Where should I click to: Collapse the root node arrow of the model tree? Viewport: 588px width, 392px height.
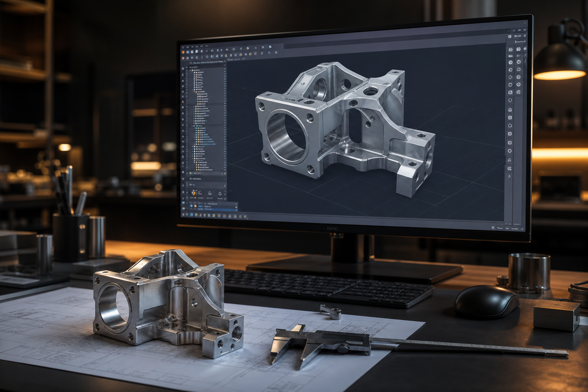click(x=190, y=70)
